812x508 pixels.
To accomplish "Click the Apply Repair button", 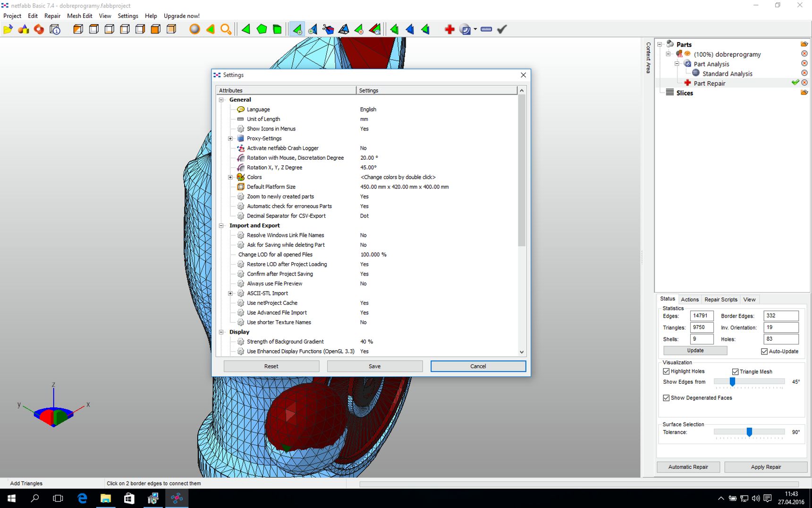I will click(766, 467).
